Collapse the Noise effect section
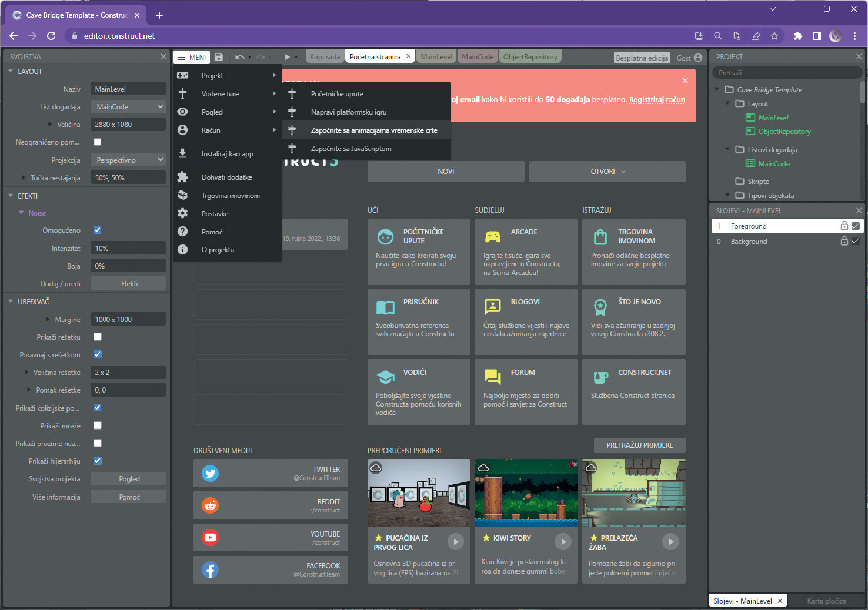 [21, 213]
